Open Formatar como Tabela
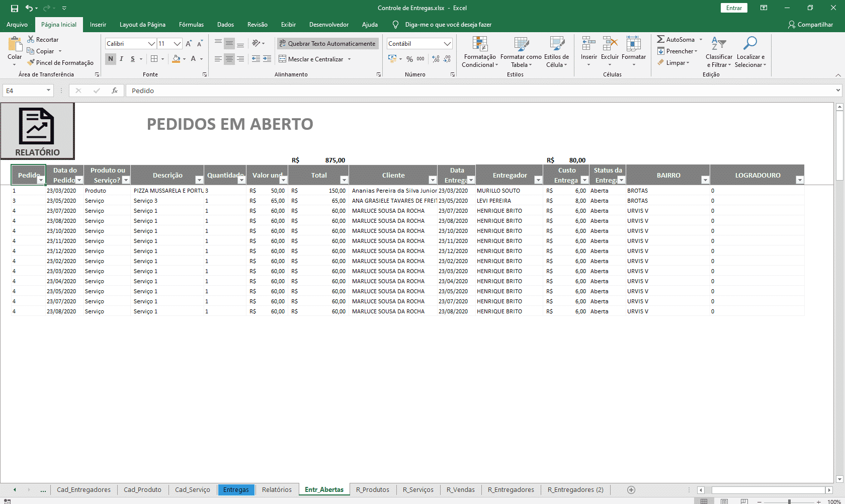845x504 pixels. [521, 52]
